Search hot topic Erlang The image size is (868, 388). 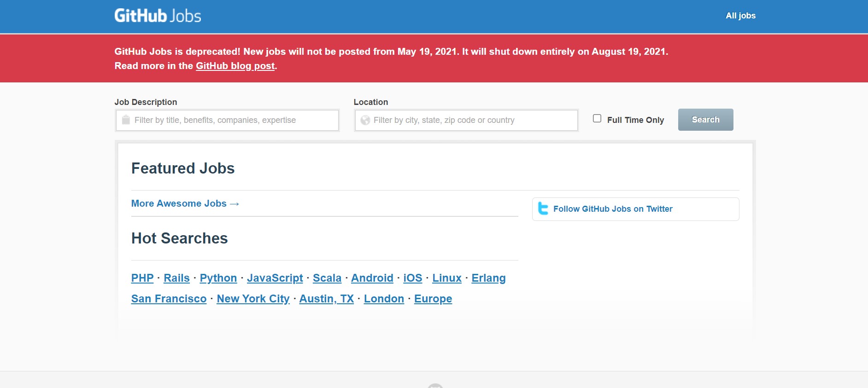pos(488,278)
